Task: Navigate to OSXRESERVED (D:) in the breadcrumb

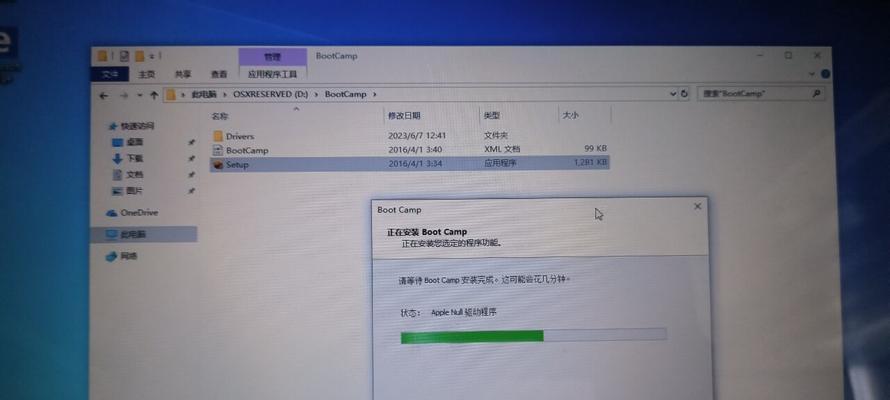Action: point(270,94)
